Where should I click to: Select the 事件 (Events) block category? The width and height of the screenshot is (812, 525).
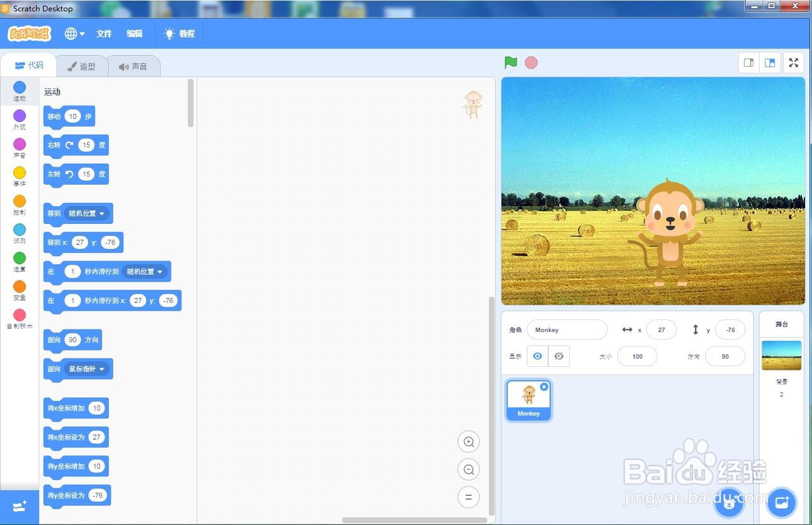[x=19, y=176]
